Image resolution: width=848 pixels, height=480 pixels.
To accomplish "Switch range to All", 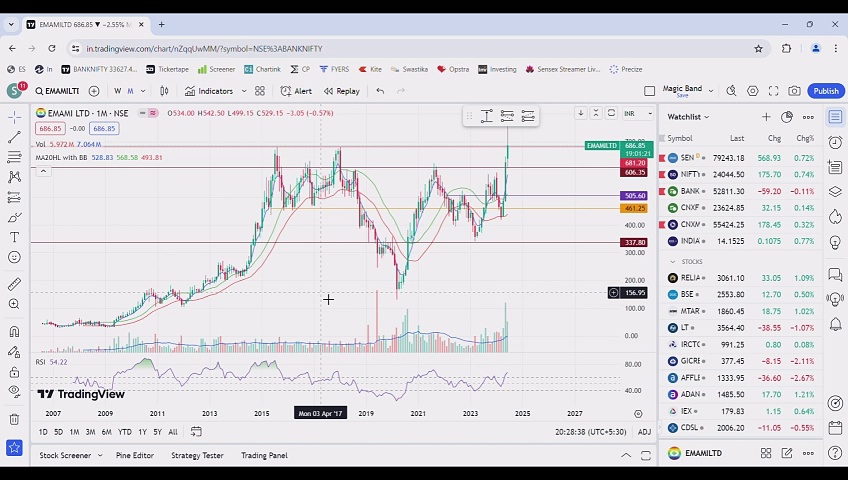I will 173,432.
